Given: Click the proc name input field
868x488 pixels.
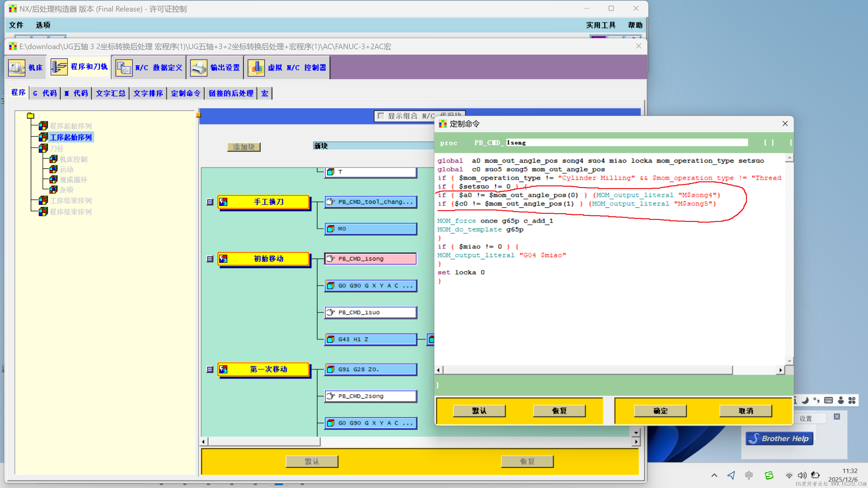Looking at the screenshot, I should click(627, 143).
